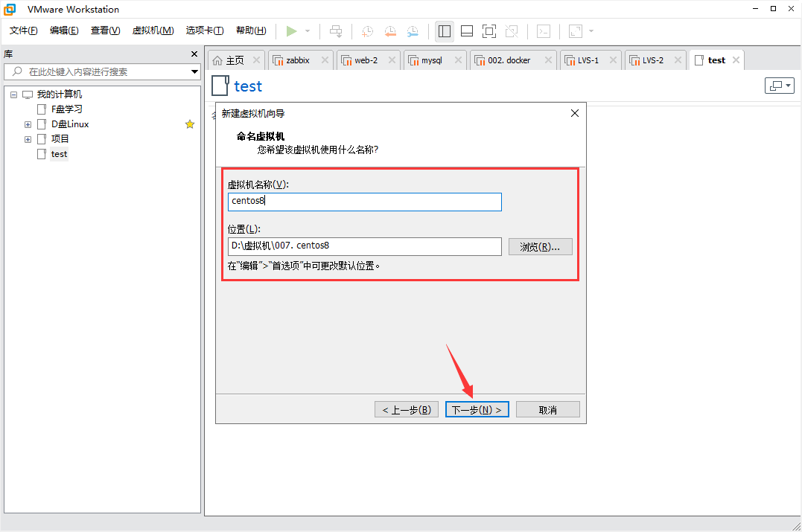Open the library search dropdown arrow
The height and width of the screenshot is (532, 802).
(194, 71)
